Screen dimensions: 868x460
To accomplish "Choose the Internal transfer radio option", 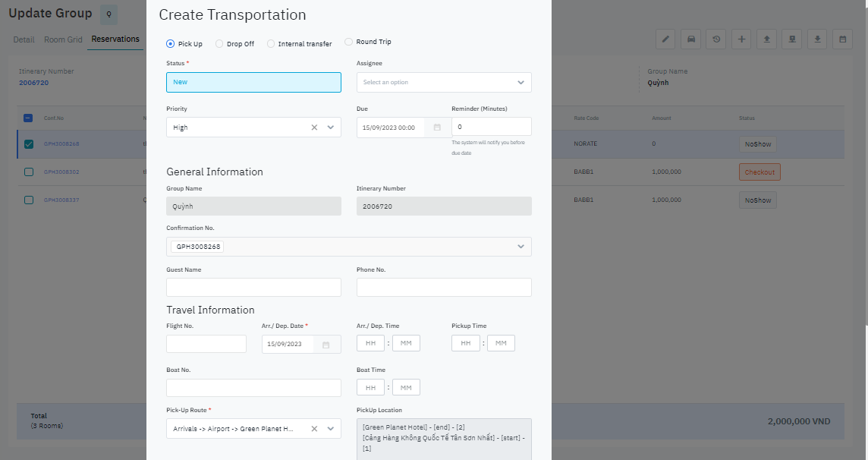I will [x=271, y=44].
